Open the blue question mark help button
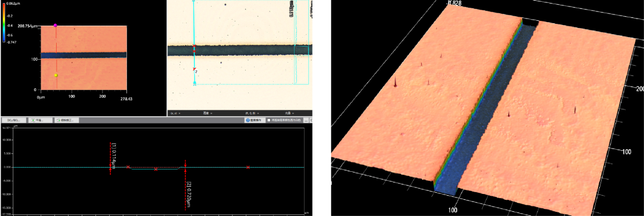644x216 pixels. (254, 121)
